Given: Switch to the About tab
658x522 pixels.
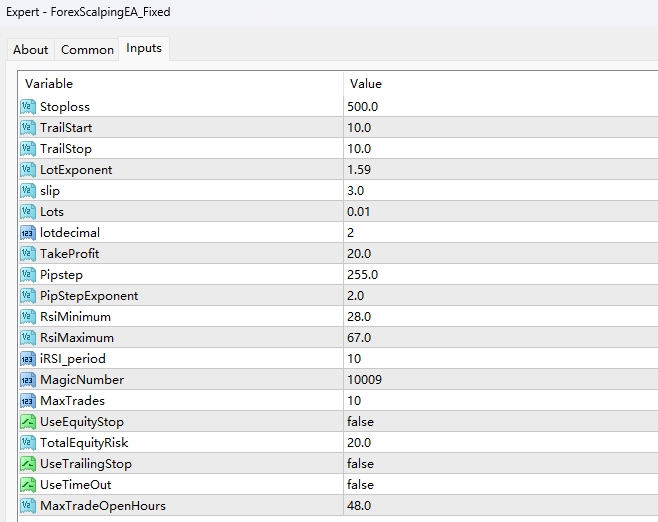Looking at the screenshot, I should point(31,50).
